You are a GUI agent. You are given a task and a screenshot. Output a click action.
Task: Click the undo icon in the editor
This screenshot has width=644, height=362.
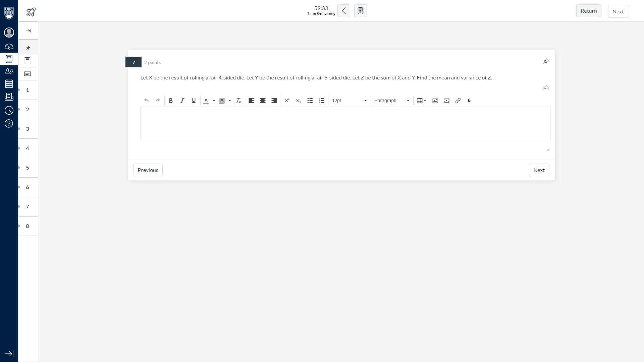[146, 101]
